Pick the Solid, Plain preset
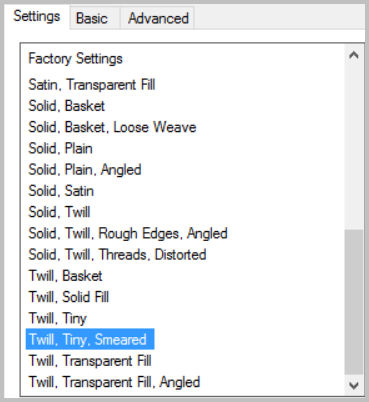This screenshot has height=402, width=369. pyautogui.click(x=60, y=148)
